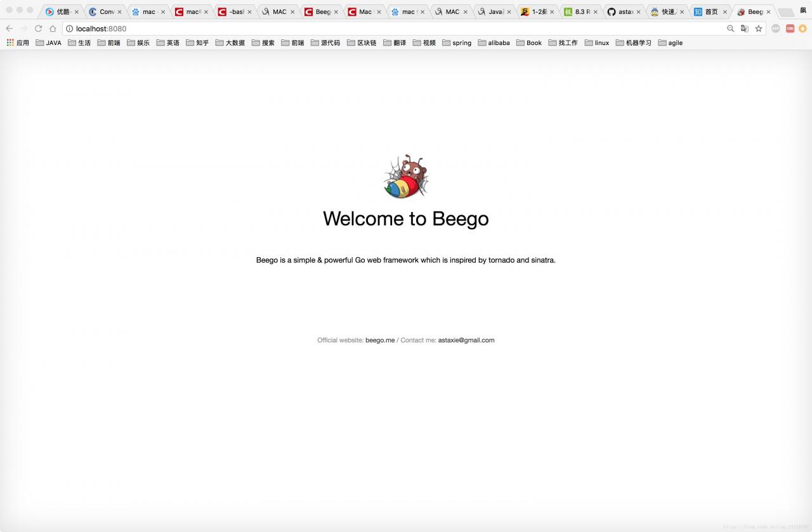Visit the beego.me official website link
The image size is (812, 532).
380,340
